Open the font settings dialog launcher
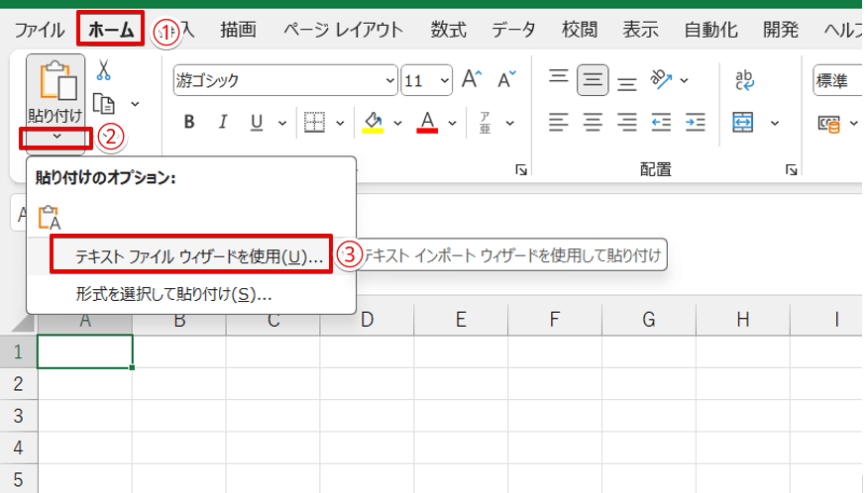Screen dimensions: 868x493 pos(521,170)
